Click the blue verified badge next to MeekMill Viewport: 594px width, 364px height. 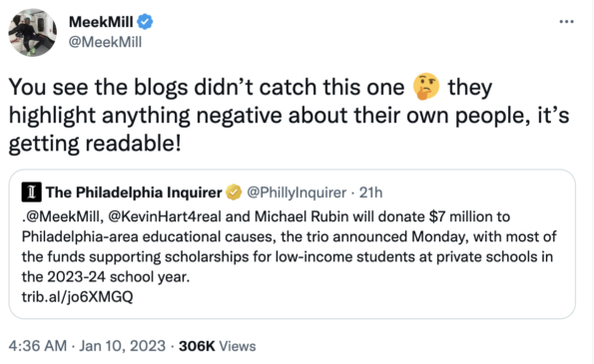click(x=145, y=22)
